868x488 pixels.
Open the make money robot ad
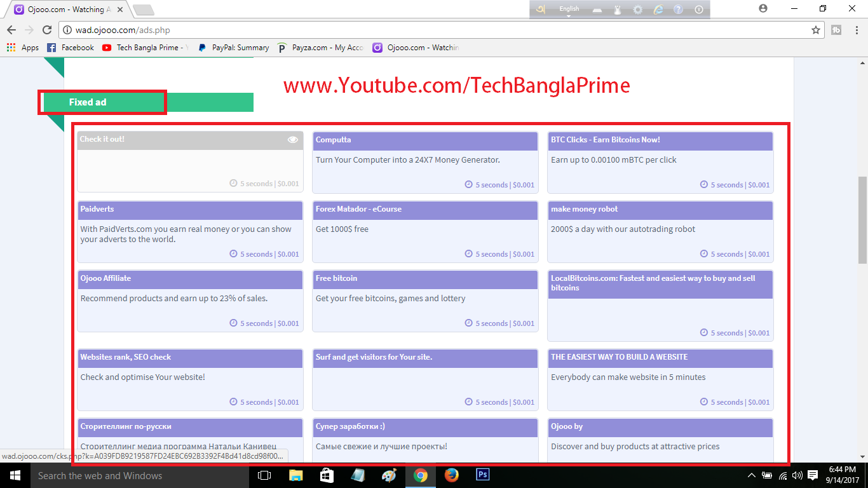(x=660, y=232)
